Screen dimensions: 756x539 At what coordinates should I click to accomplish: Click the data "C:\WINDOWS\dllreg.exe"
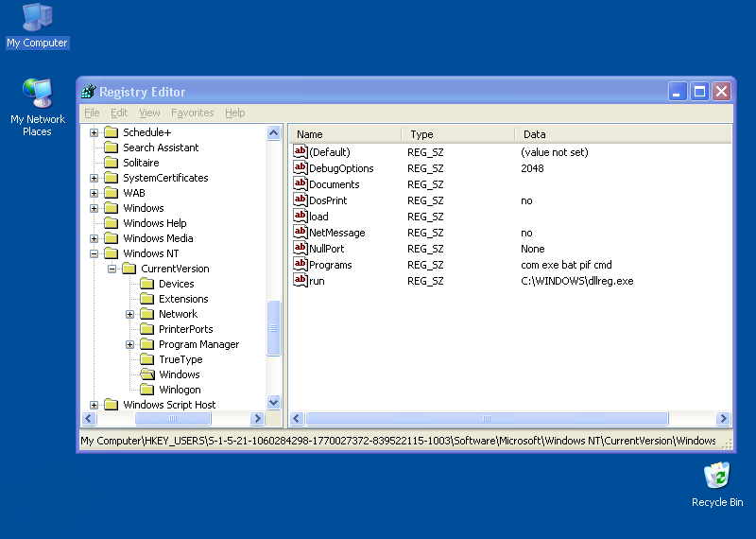point(577,281)
